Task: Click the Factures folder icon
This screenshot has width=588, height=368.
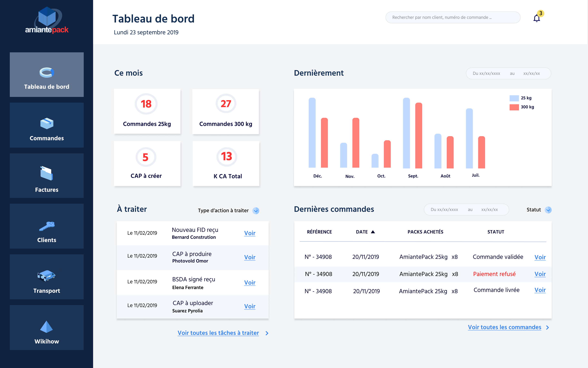Action: pos(46,173)
